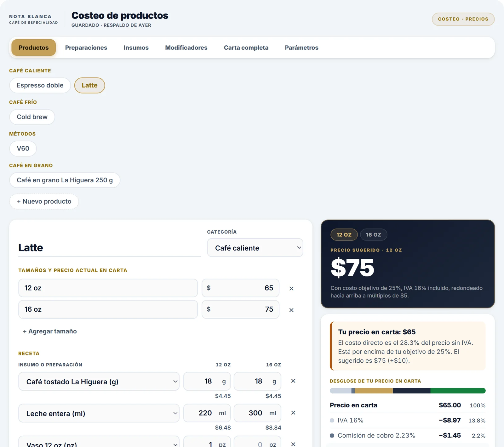This screenshot has width=504, height=447.
Task: Open the Vaso 12 oz ingredient dropdown
Action: coord(99,442)
